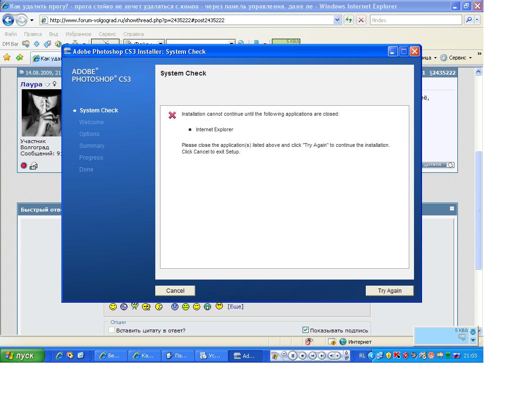Skip to previous track on taskbar player
The height and width of the screenshot is (399, 532).
click(x=312, y=356)
